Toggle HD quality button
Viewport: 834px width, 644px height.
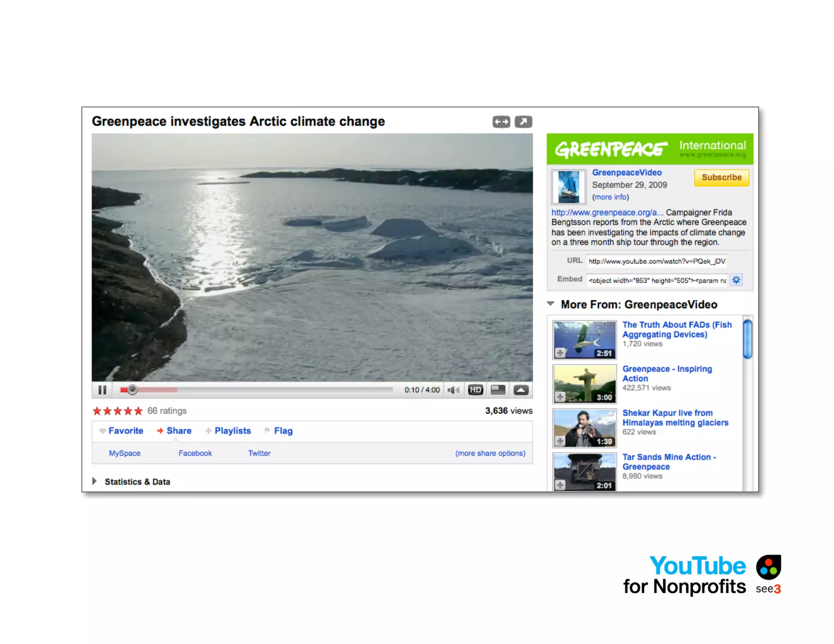pos(475,390)
